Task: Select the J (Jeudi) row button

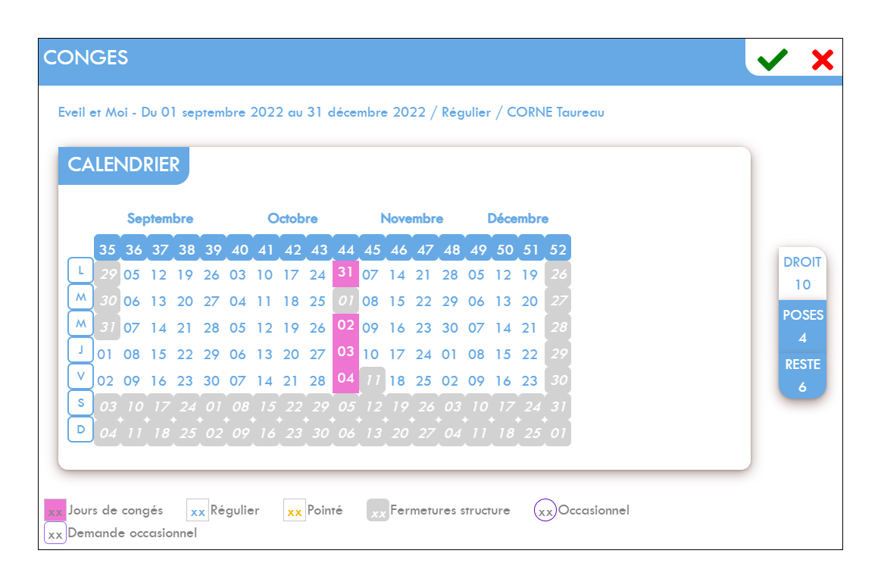Action: 81,349
